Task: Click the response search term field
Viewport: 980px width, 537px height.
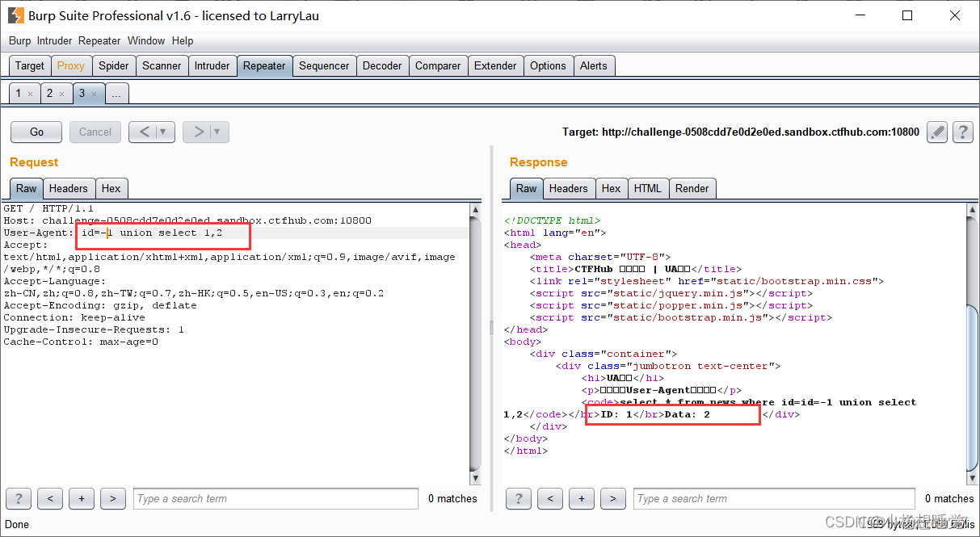Action: point(774,498)
